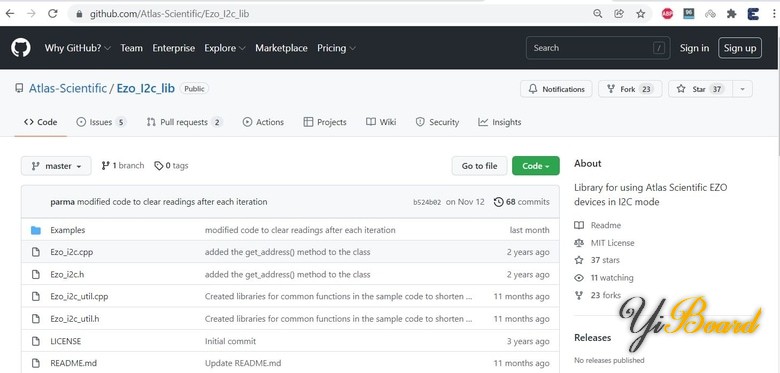Screen dimensions: 780x373
Task: Click the share page icon in address bar
Action: [619, 14]
